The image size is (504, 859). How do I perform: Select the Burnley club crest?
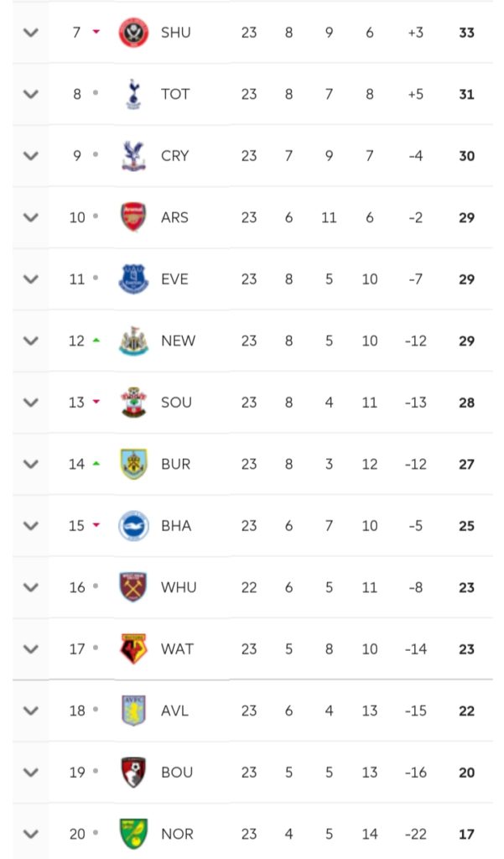[x=133, y=464]
